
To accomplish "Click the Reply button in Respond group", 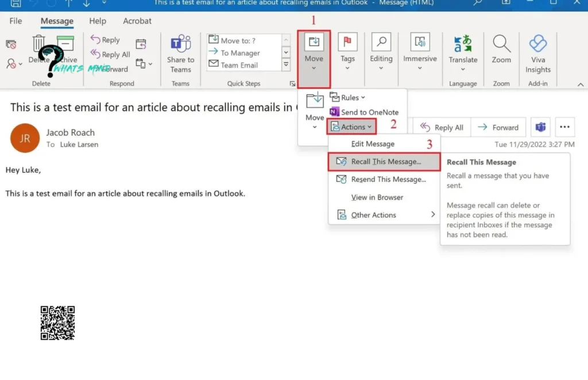I will [106, 40].
